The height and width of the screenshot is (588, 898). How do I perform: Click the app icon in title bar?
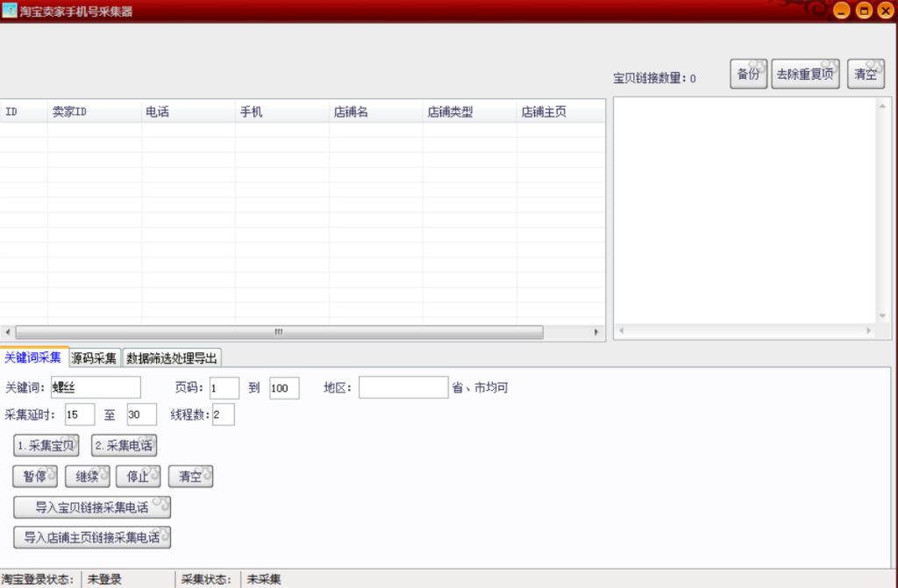[9, 11]
